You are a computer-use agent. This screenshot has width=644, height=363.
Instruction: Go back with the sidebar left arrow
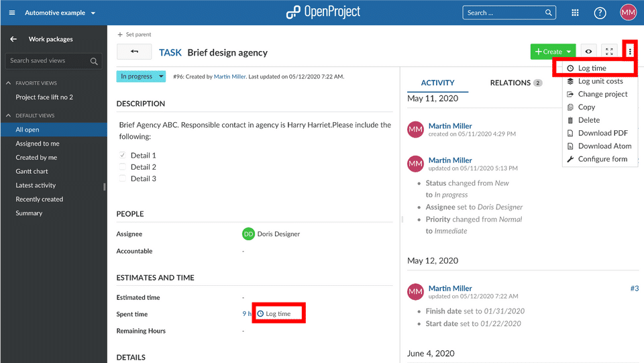tap(13, 39)
